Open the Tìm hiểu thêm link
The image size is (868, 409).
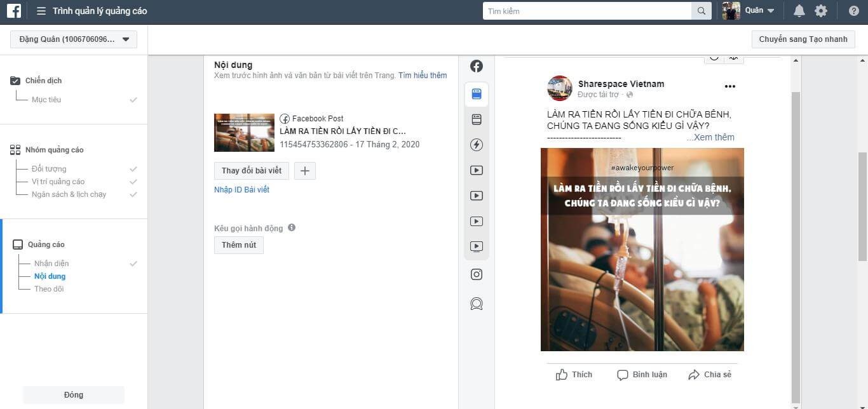[x=423, y=75]
